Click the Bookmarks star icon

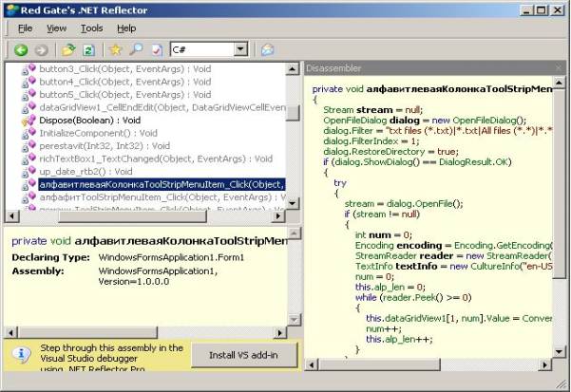point(116,49)
